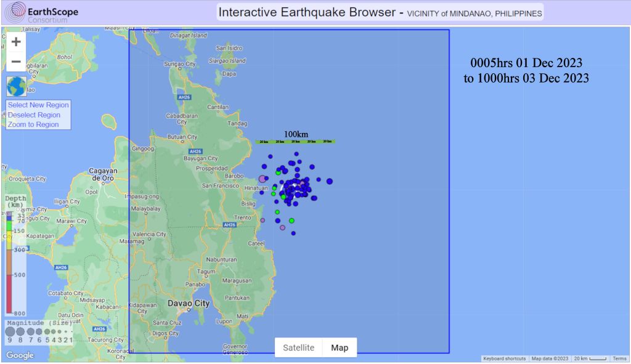Switch to Map view
The image size is (631, 364).
(340, 347)
